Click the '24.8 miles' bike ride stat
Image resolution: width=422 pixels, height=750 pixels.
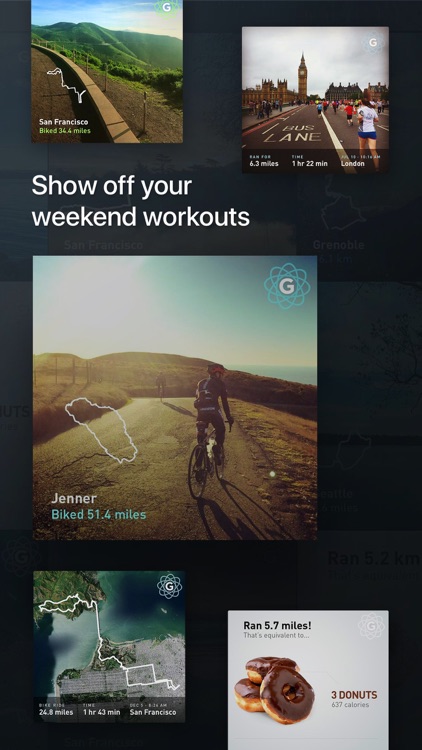56,712
